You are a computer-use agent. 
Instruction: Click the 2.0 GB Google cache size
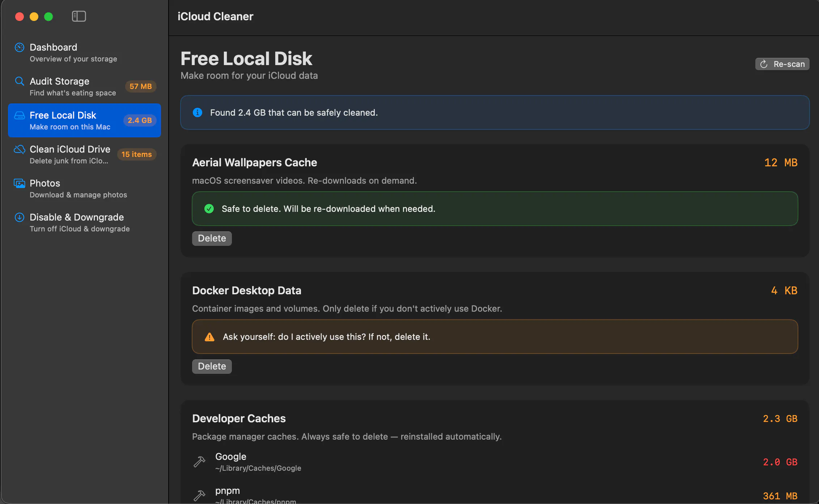780,462
